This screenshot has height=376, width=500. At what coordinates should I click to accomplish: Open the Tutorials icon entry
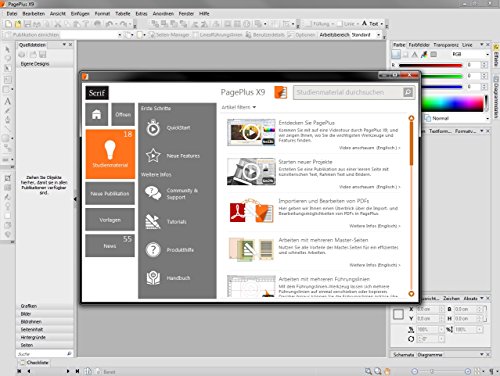point(153,222)
